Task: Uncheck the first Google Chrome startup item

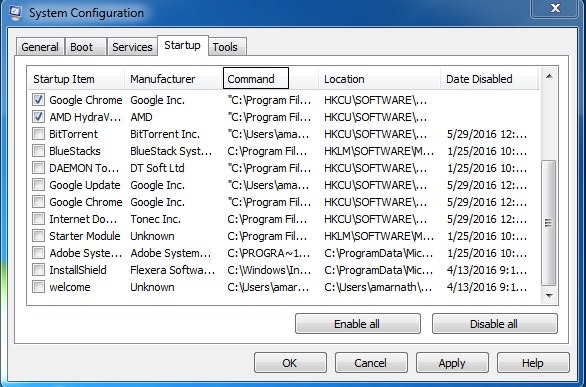Action: coord(38,100)
